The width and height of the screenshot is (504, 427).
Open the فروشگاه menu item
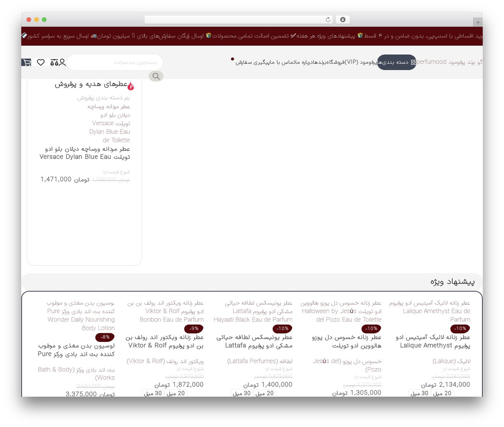tap(335, 62)
